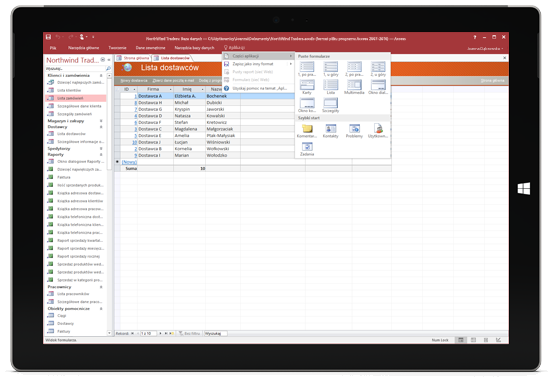Click the search magnifier in navigation pane
Viewport: 554px width, 383px height.
click(108, 69)
